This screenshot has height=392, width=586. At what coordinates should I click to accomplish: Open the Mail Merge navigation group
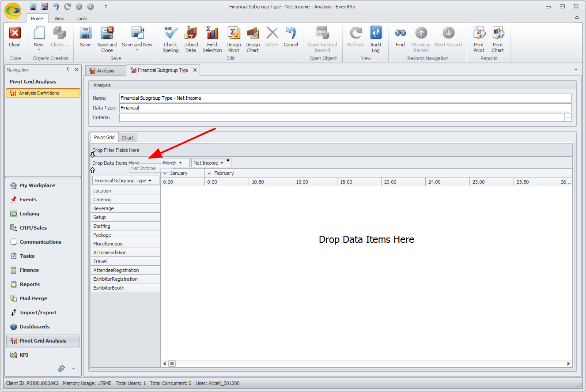(43, 298)
